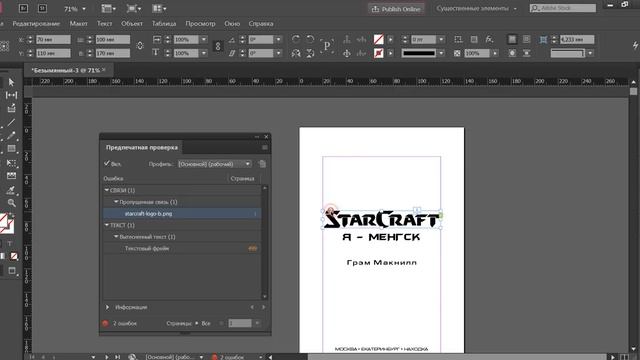This screenshot has width=640, height=360.
Task: Click flip horizontal icon
Action: (x=296, y=53)
